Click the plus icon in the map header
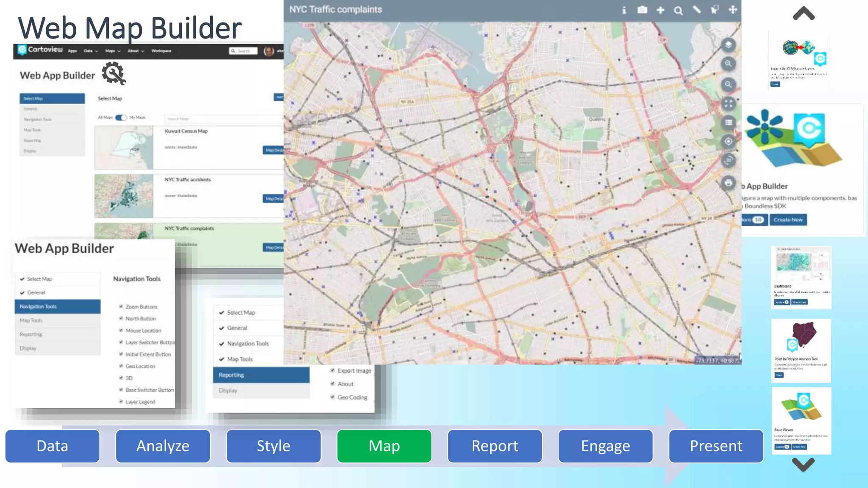Viewport: 868px width, 488px height. point(660,10)
